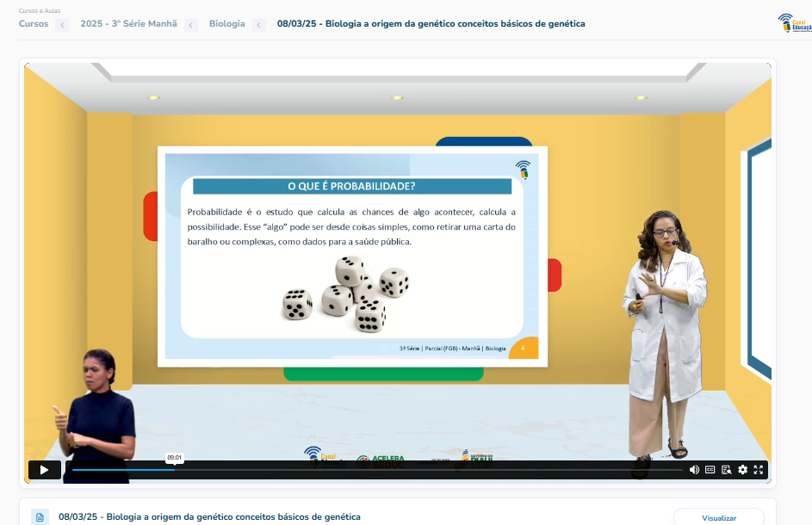Open 2025 - 3ª Série Manhã breadcrumb

[x=128, y=24]
